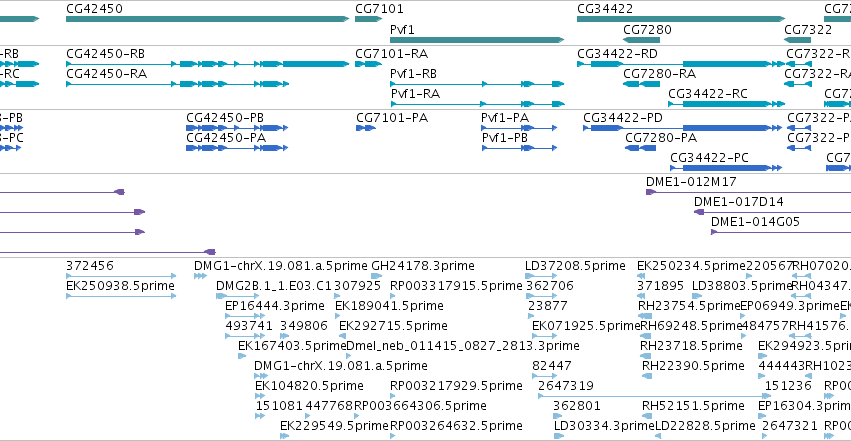Click the CG42450-PA protein label
The image size is (851, 441).
226,138
